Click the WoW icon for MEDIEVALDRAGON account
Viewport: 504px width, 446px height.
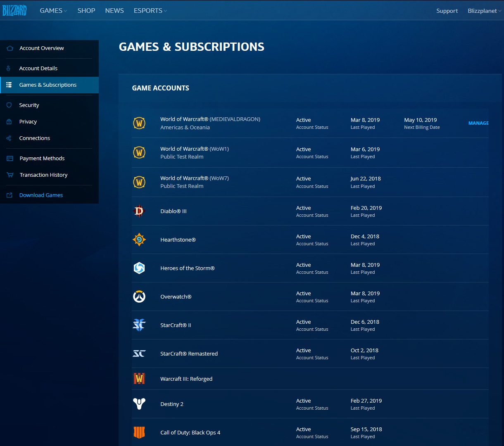point(139,123)
